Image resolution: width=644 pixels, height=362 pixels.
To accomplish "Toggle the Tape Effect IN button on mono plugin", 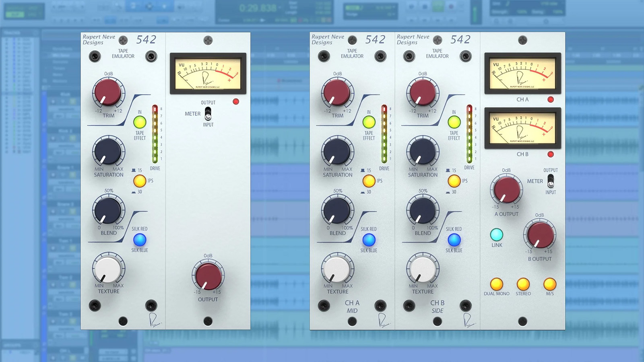I will (x=140, y=122).
